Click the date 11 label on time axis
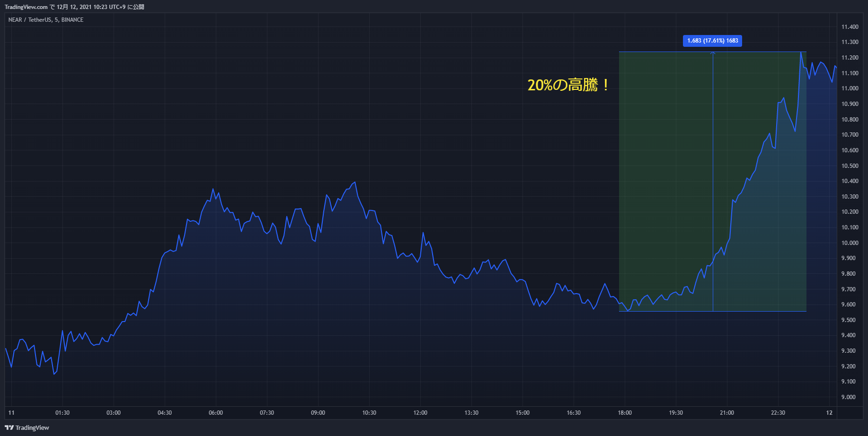868x436 pixels. tap(11, 413)
